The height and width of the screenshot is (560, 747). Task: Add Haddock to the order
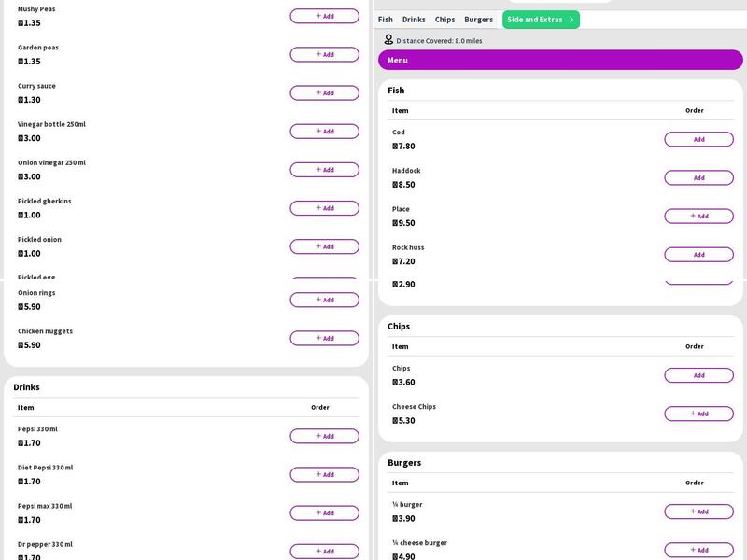pyautogui.click(x=698, y=177)
